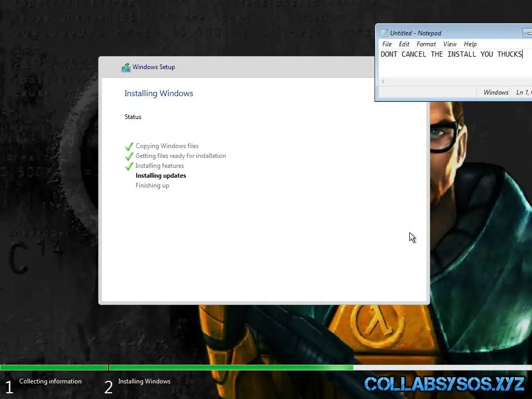Open the Notepad File menu
The image size is (532, 399).
pos(387,44)
